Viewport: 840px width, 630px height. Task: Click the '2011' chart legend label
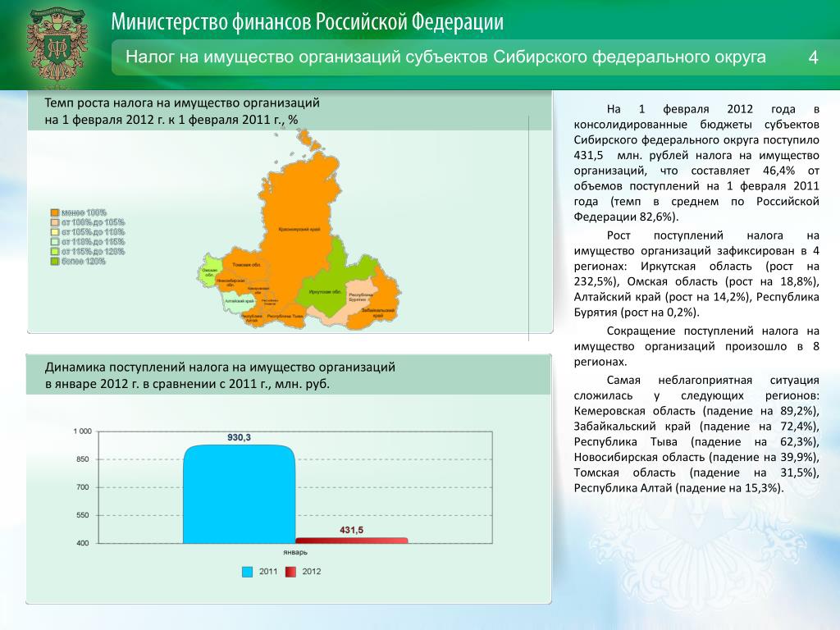point(268,572)
